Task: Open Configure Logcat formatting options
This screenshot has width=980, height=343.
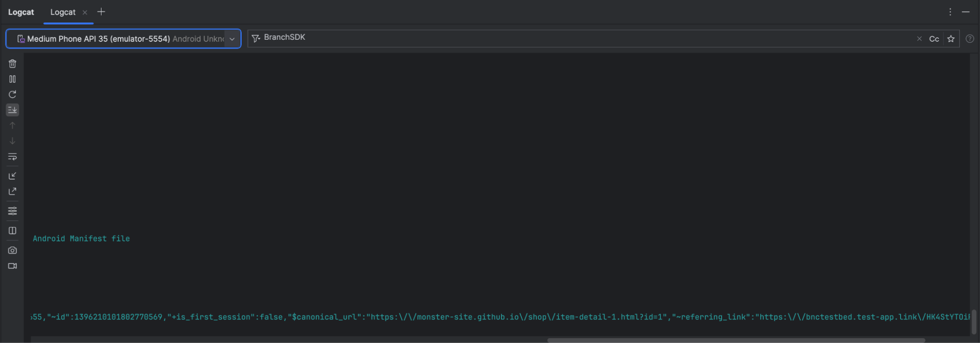Action: coord(12,211)
